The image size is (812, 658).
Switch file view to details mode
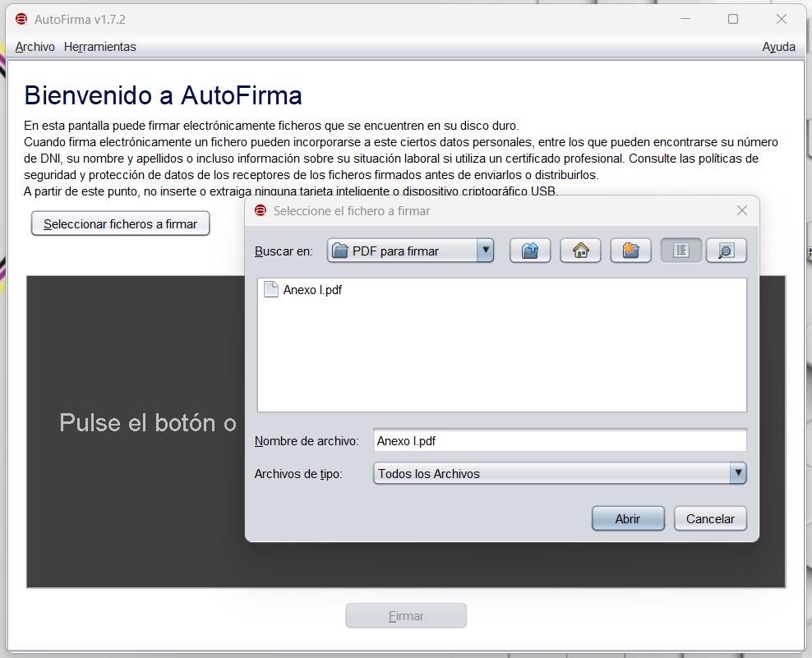click(726, 251)
